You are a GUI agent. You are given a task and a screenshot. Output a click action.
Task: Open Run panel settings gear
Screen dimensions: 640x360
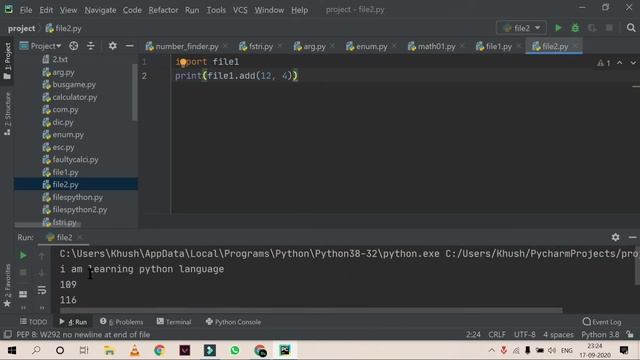tap(615, 237)
